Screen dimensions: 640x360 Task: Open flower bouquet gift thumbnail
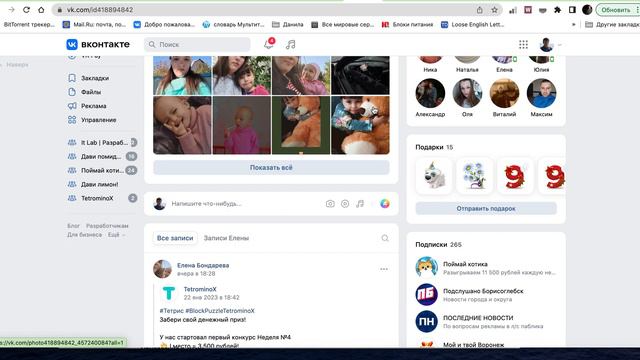tap(474, 176)
